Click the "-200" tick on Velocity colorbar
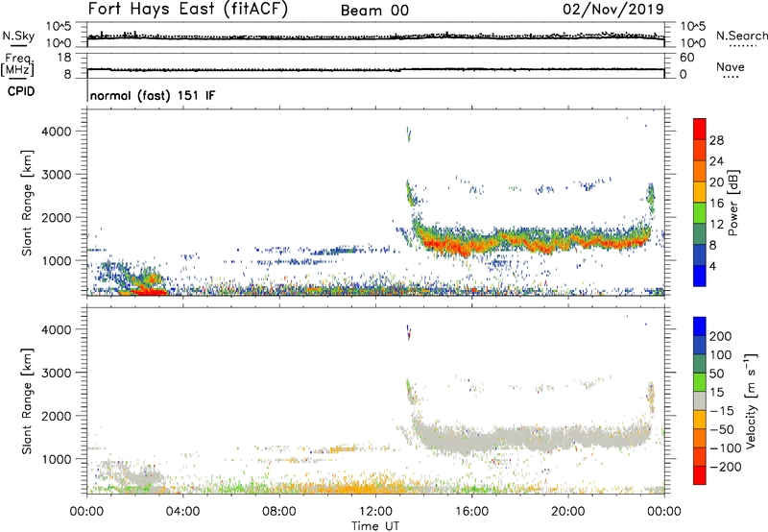This screenshot has height=532, width=768. click(x=725, y=467)
